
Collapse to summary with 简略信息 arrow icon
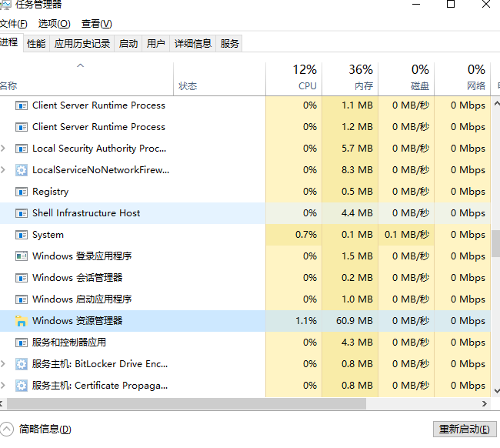6,430
